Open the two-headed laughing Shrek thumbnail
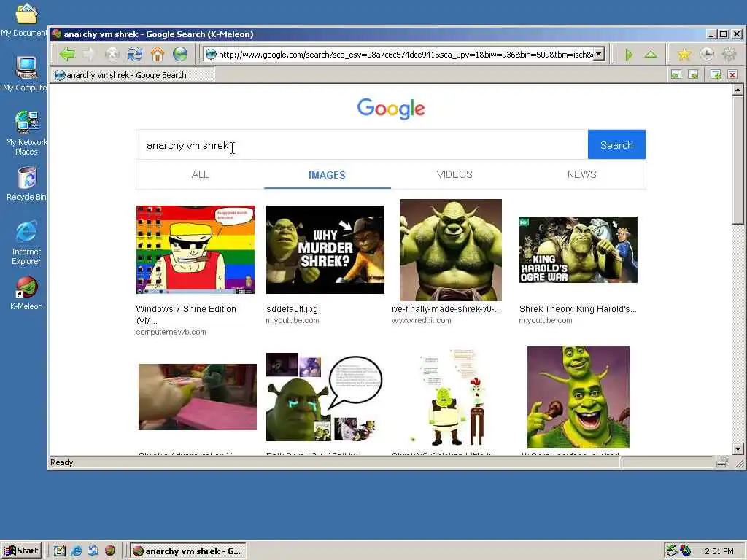 pos(578,397)
